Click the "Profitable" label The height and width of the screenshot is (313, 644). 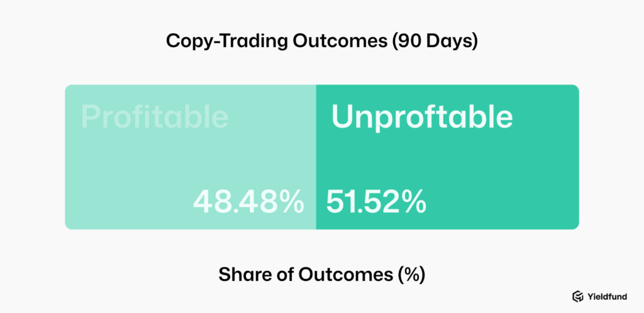coord(154,117)
